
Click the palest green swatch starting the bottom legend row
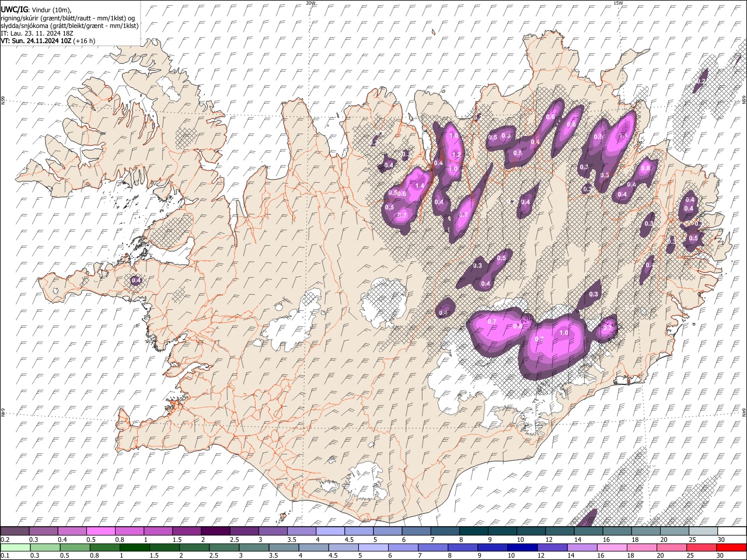(16, 547)
